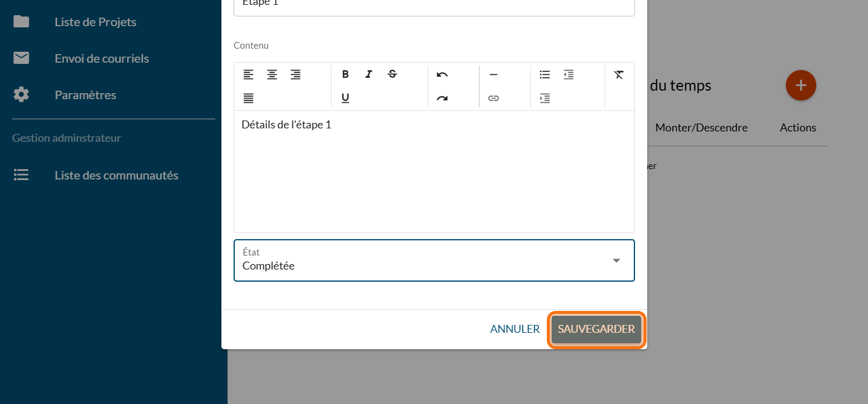The image size is (868, 404).
Task: Undo the last edit
Action: pyautogui.click(x=442, y=75)
